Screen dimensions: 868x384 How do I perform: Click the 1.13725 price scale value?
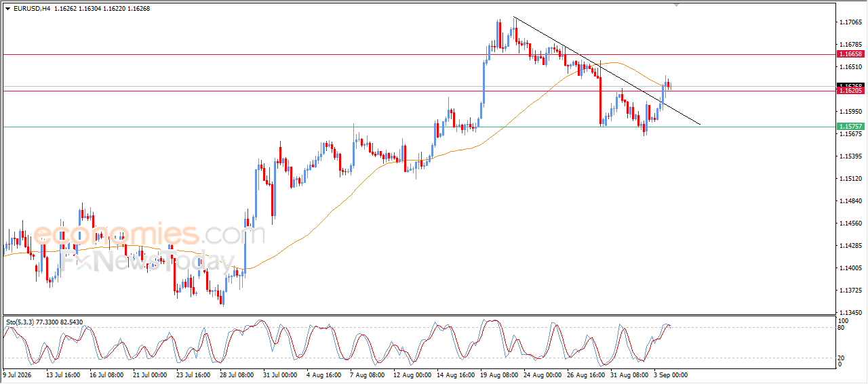coord(850,291)
